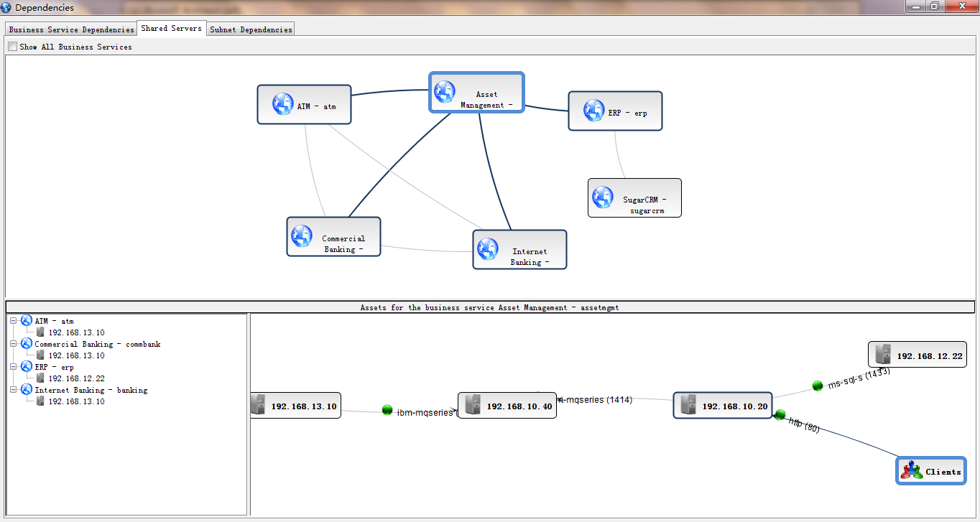Collapse the Internet Banking - banking tree node
980x522 pixels.
[14, 390]
